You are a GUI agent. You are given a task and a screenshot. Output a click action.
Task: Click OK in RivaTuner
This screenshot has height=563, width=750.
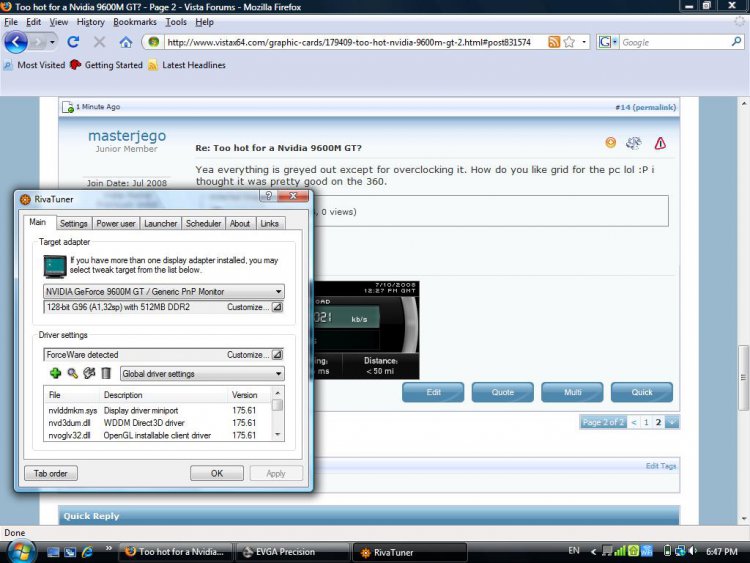217,474
